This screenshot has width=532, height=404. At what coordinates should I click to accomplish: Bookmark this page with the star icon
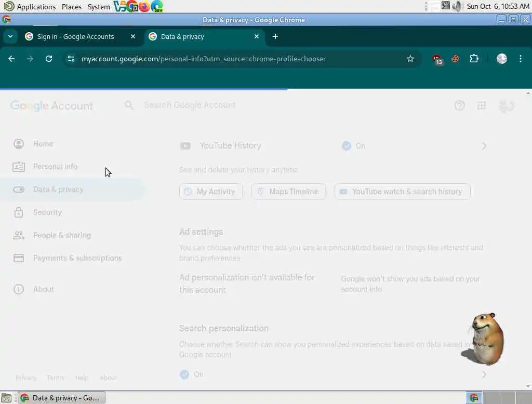pyautogui.click(x=410, y=59)
